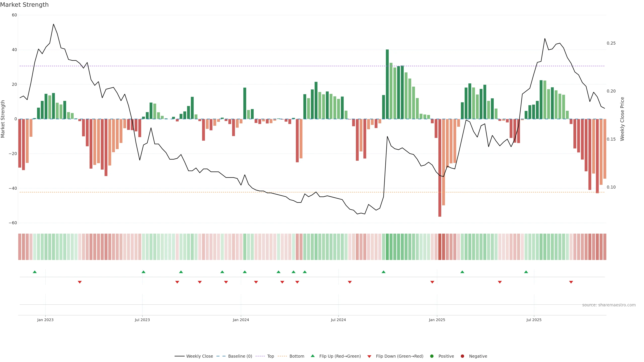
Task: Click the Positive green circle legend icon
Action: tap(432, 356)
